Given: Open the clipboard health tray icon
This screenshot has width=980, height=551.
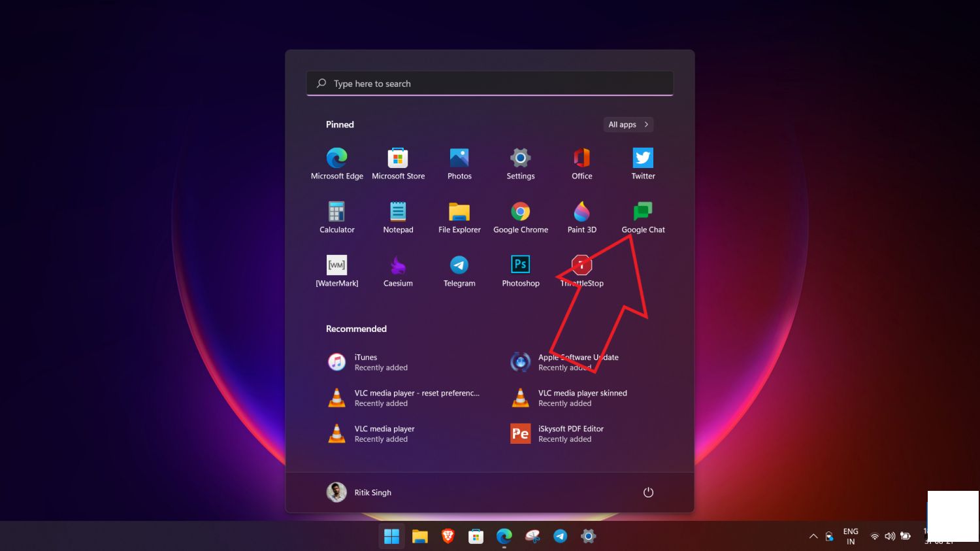Looking at the screenshot, I should (829, 537).
